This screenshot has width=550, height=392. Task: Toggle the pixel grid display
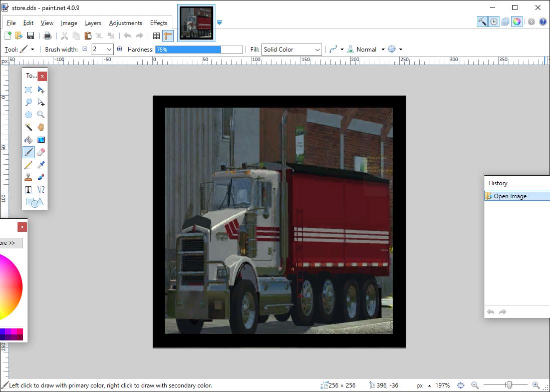pos(156,36)
